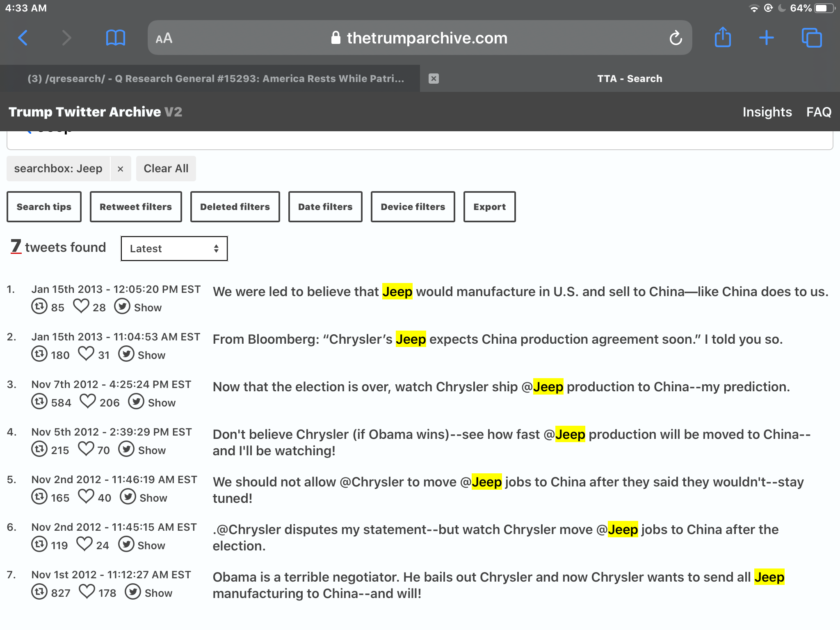Click tweet starting "We should not allow @Chrysler"
The width and height of the screenshot is (840, 630).
tap(509, 490)
